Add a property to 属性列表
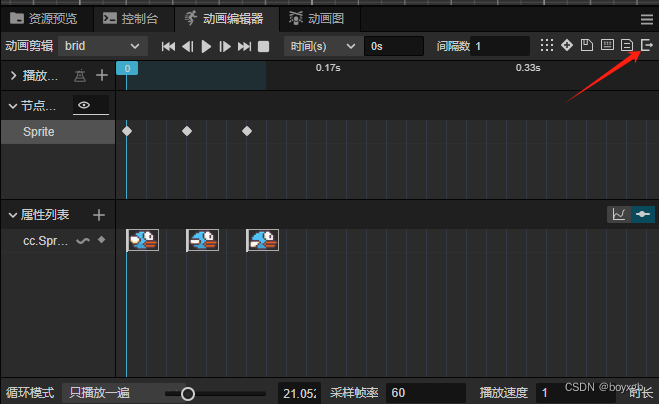This screenshot has width=659, height=404. tap(99, 215)
